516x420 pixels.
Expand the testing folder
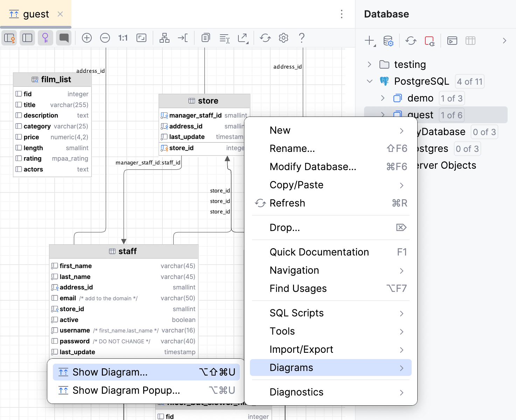(x=369, y=64)
